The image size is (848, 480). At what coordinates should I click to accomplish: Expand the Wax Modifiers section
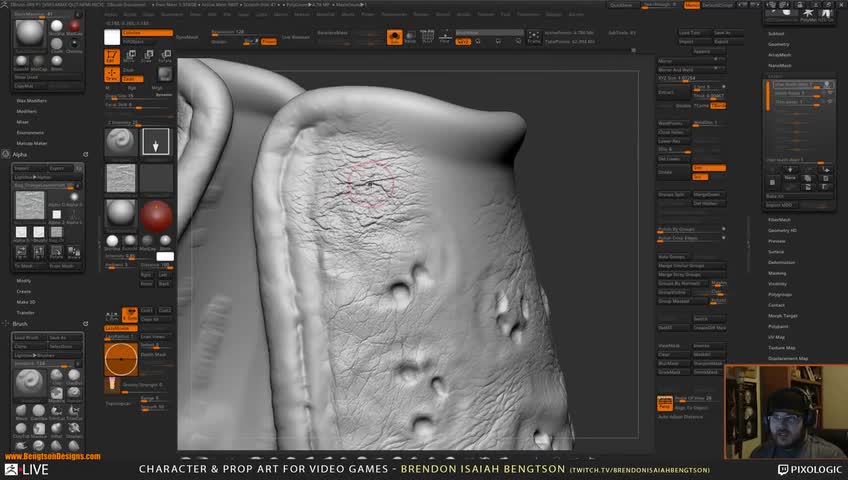coord(31,101)
